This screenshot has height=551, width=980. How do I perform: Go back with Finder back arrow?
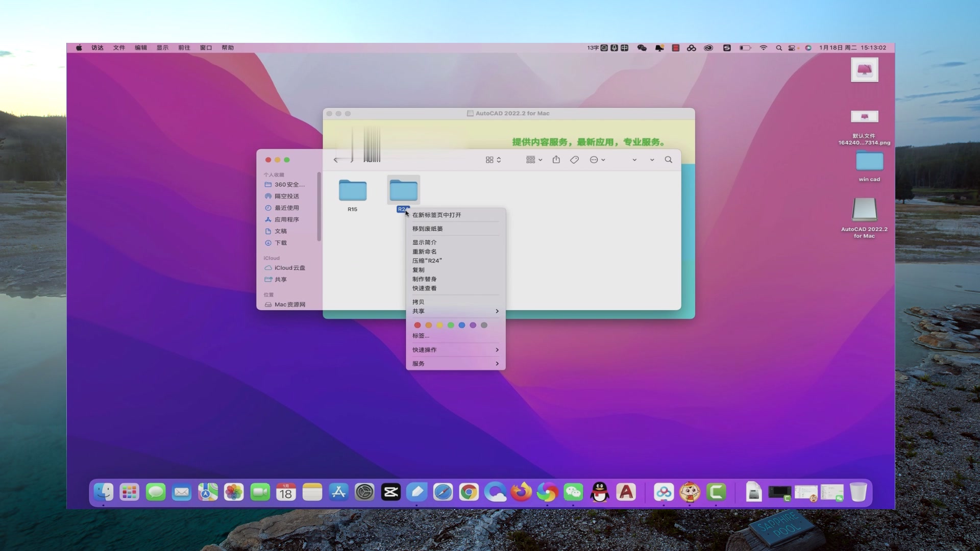click(x=336, y=160)
